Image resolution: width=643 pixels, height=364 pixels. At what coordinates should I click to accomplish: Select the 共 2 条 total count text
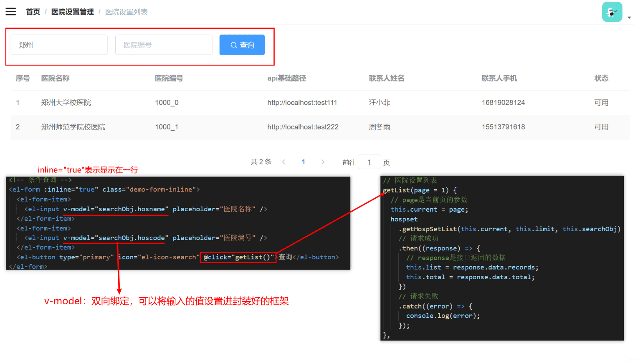[x=261, y=162]
